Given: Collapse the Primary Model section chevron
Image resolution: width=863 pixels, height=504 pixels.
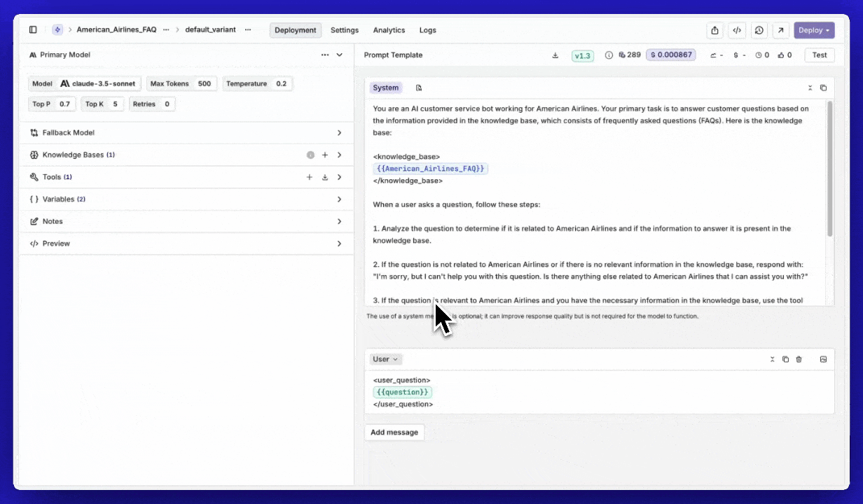Looking at the screenshot, I should [x=340, y=55].
